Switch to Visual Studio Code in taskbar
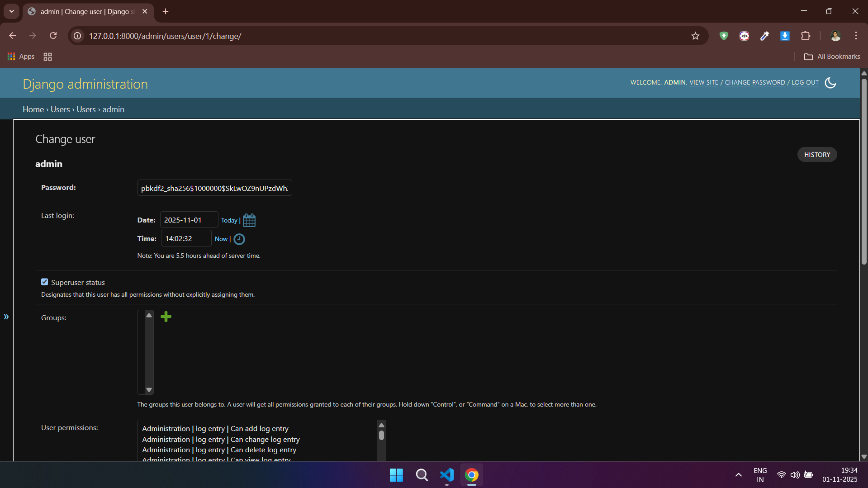Screen dimensions: 868x488 (447, 475)
